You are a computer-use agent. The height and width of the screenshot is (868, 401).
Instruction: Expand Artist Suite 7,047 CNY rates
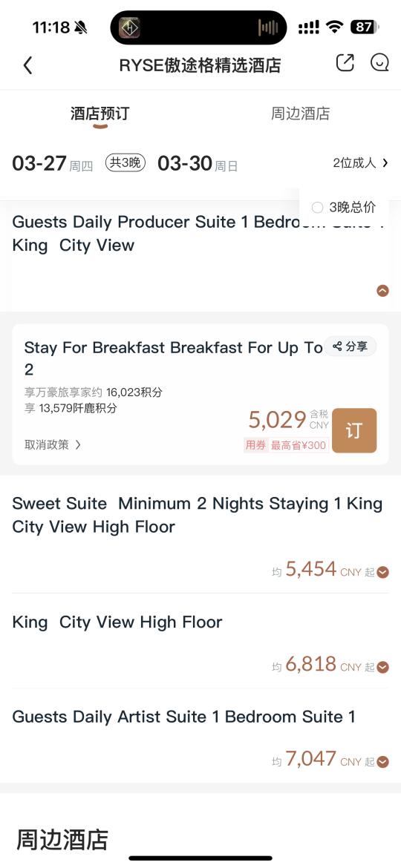[x=382, y=762]
